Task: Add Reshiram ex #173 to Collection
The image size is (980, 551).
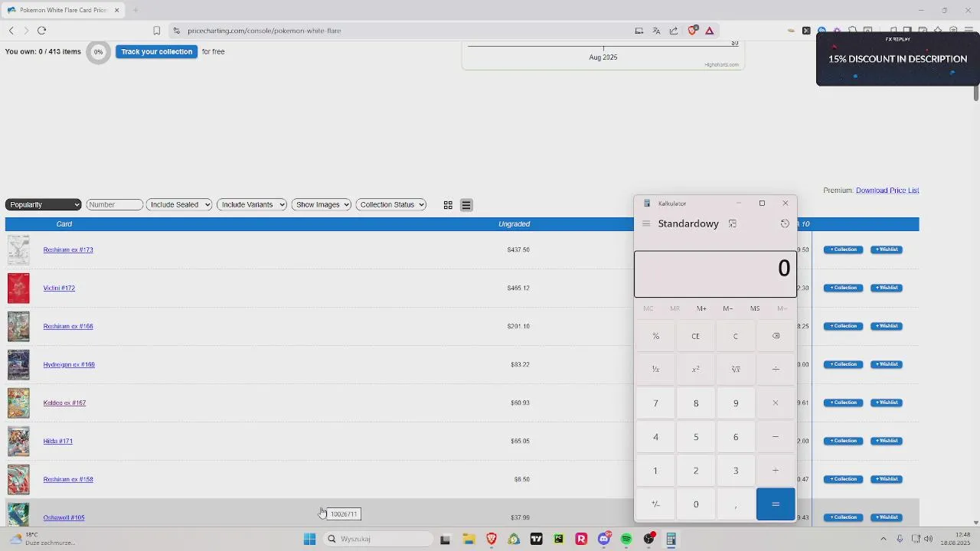Action: tap(844, 249)
